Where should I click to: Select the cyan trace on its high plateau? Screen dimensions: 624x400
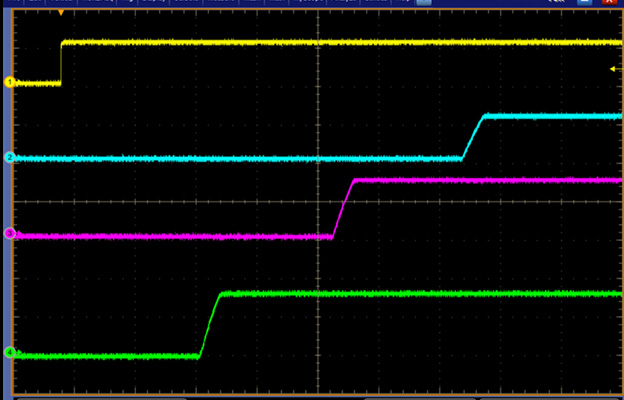point(550,116)
